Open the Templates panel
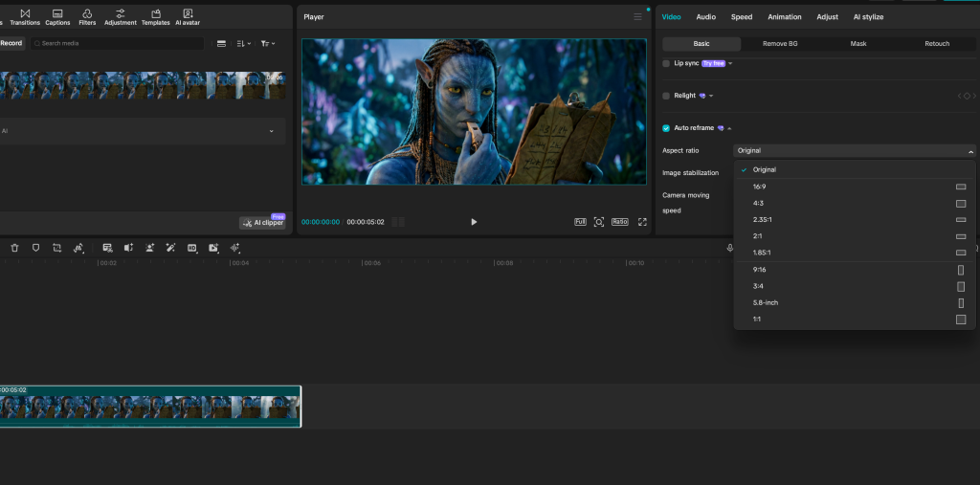This screenshot has width=980, height=485. click(x=156, y=17)
